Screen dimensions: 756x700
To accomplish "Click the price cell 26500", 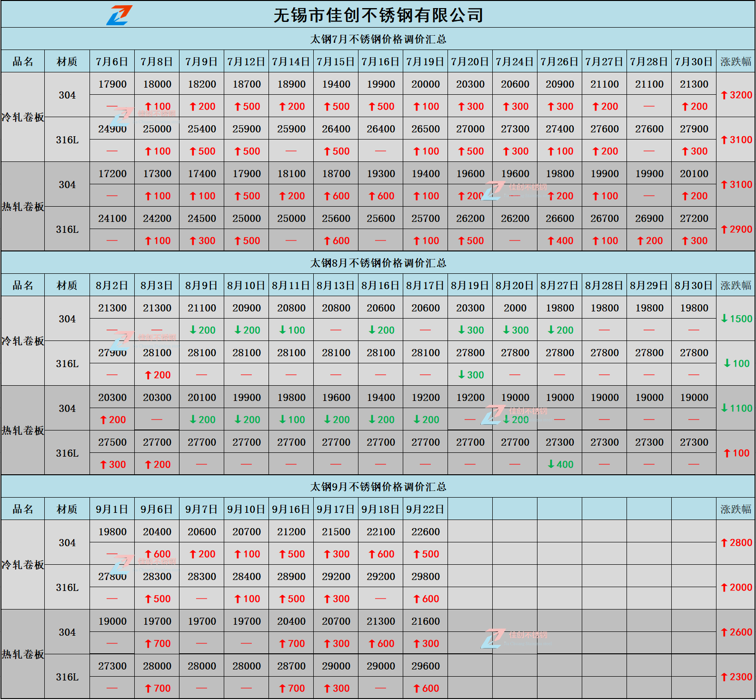I will point(426,129).
